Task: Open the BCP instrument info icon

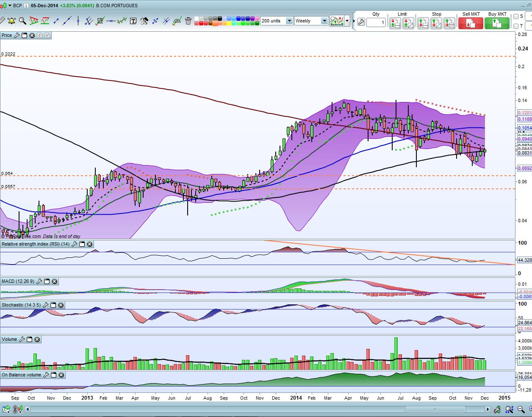Action: (26, 6)
